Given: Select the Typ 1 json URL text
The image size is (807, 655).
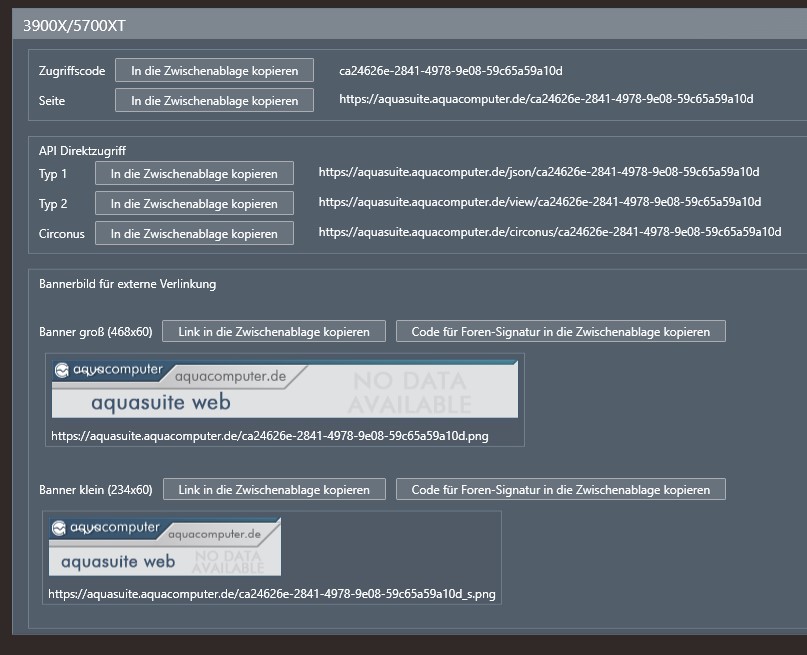Looking at the screenshot, I should (539, 172).
